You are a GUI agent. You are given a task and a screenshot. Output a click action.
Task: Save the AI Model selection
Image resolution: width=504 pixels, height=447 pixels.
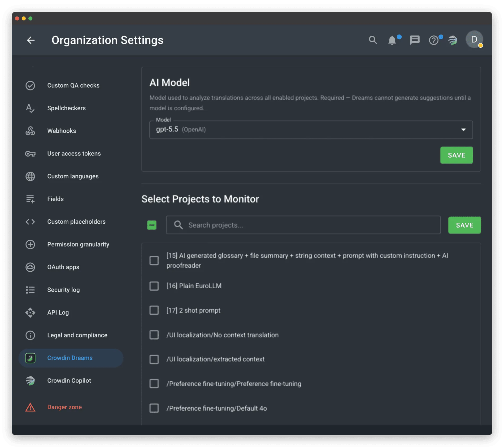point(456,155)
